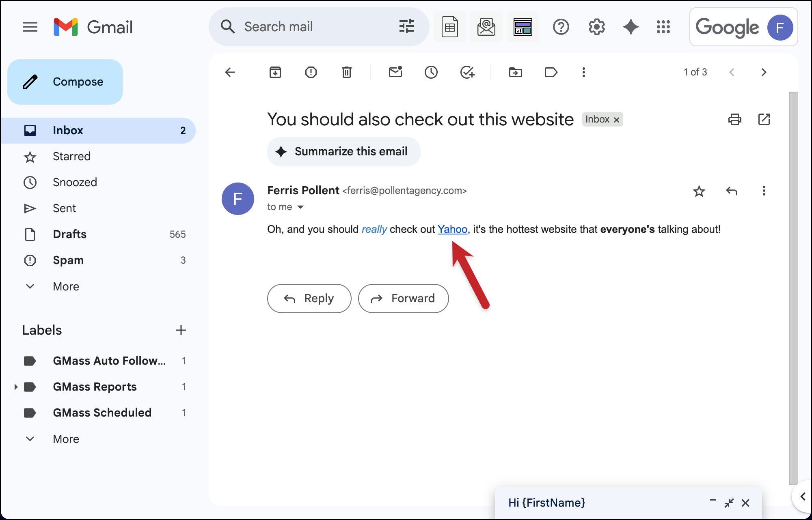This screenshot has width=812, height=520.
Task: Click the Forward button
Action: tap(403, 299)
